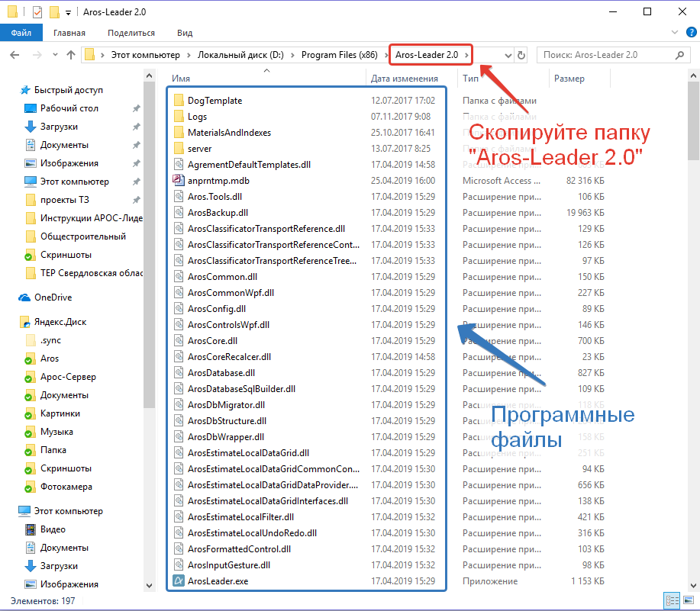Click the up-one-level arrow

tap(70, 55)
